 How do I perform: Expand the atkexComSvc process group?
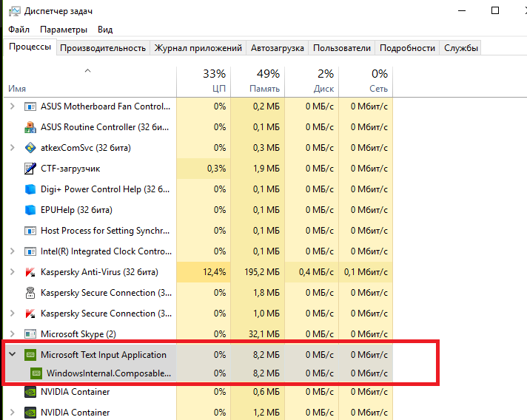(x=13, y=148)
